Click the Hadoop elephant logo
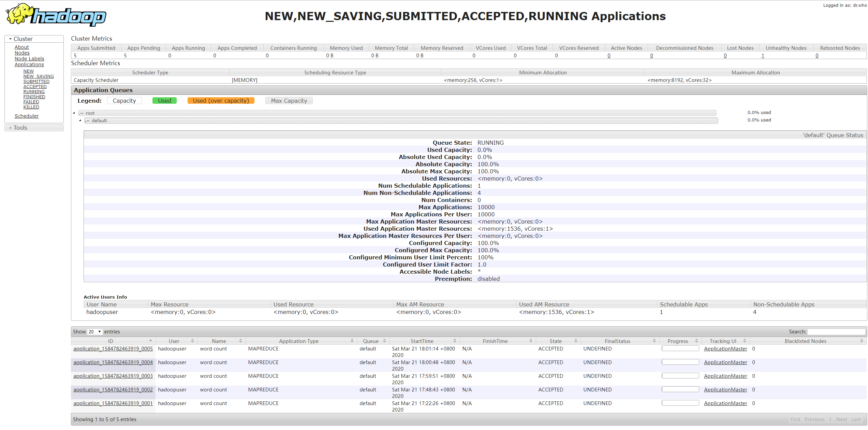868x430 pixels. [x=56, y=15]
